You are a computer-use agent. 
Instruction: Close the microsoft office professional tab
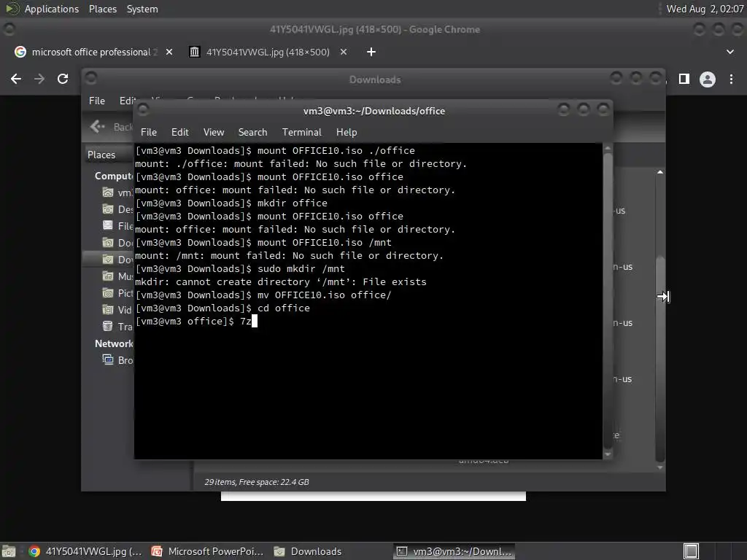tap(169, 52)
